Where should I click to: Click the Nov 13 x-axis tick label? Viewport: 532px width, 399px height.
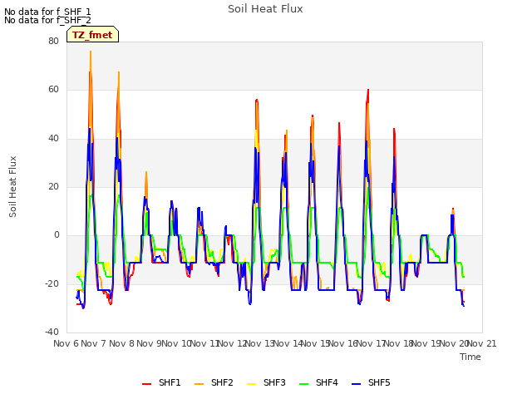(259, 343)
